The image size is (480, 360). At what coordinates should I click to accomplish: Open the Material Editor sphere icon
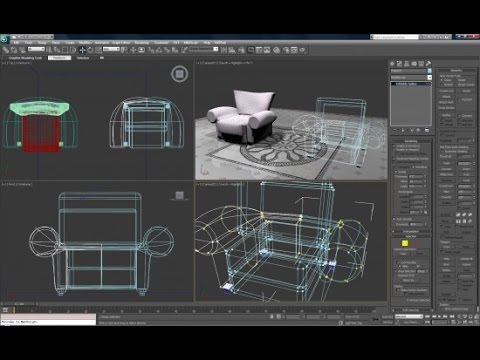(x=276, y=50)
